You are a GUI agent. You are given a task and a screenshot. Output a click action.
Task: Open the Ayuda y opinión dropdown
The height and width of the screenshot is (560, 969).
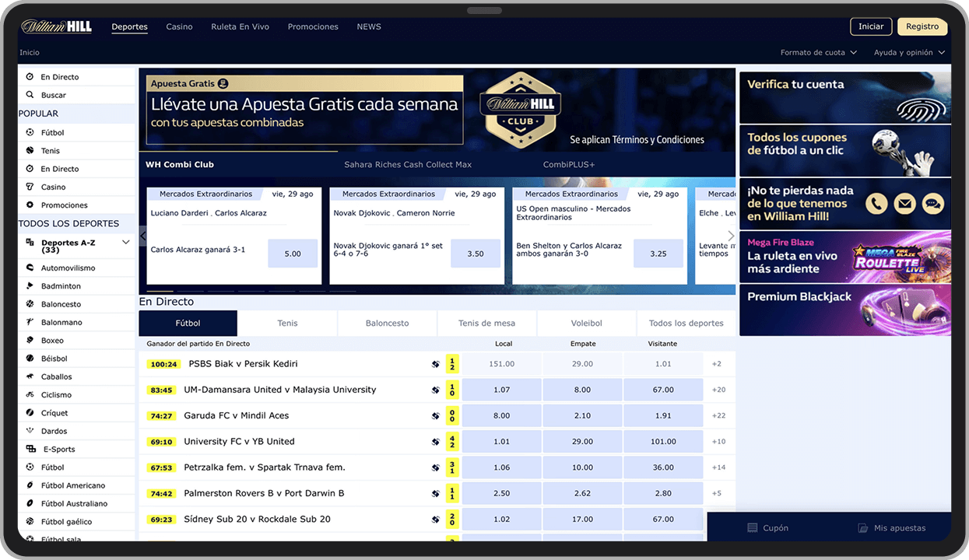click(909, 53)
